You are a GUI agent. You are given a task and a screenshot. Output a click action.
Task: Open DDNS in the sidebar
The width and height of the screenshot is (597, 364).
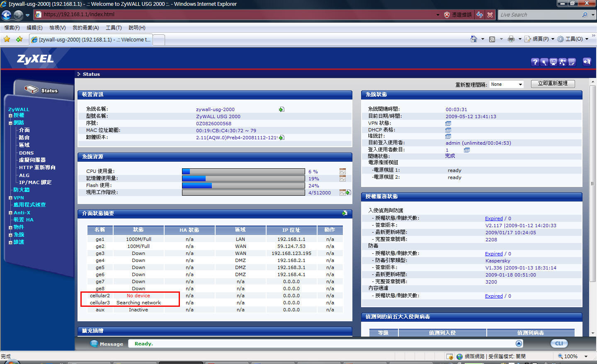tap(26, 153)
